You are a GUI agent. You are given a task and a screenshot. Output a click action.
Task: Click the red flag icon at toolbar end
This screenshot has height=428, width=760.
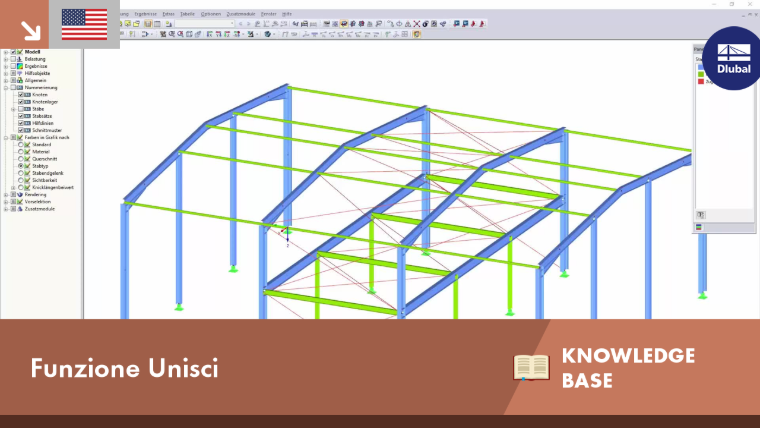[x=482, y=24]
